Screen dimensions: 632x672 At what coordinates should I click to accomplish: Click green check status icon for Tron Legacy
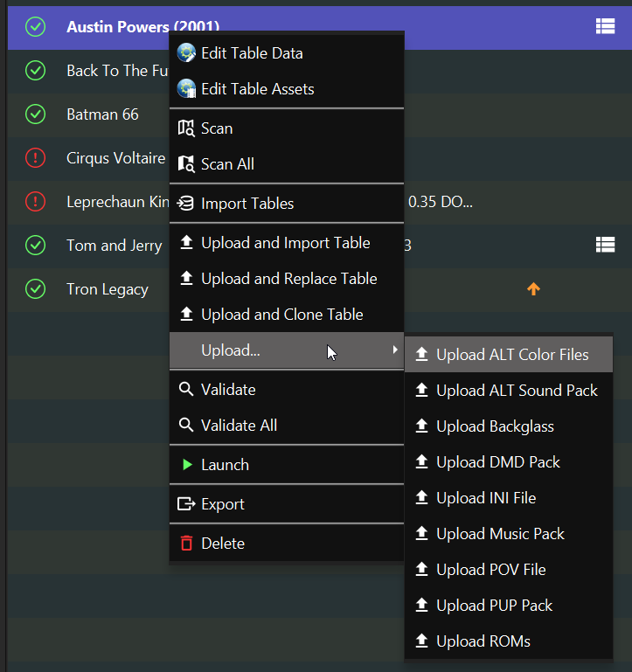click(x=35, y=289)
